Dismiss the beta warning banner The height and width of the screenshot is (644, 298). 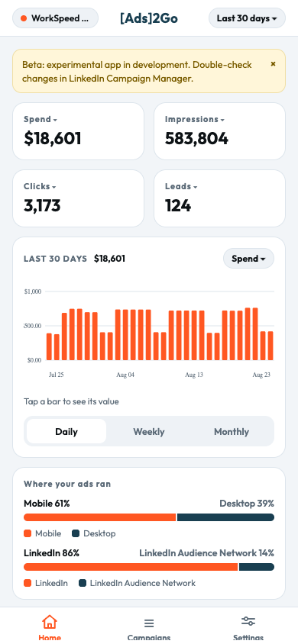tap(273, 63)
